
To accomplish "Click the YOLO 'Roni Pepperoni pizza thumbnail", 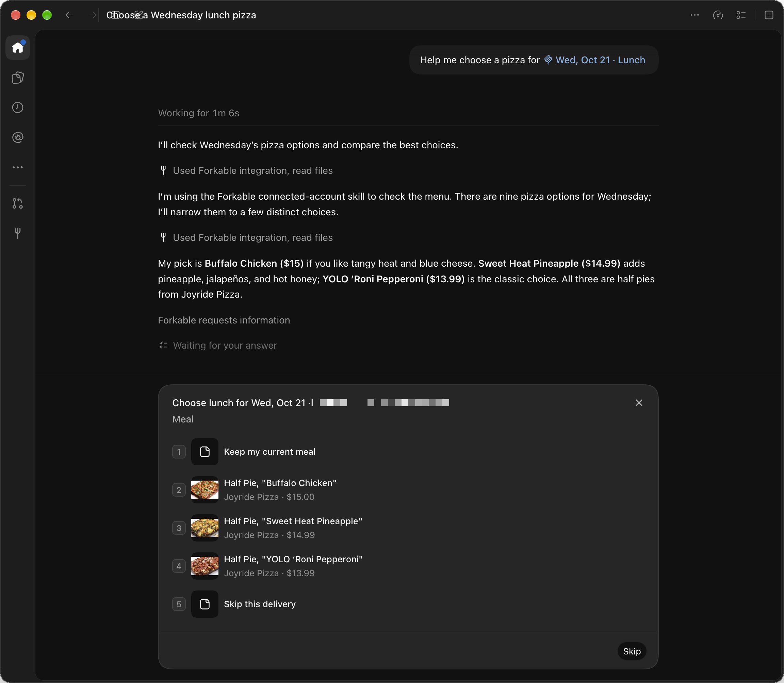I will (x=205, y=566).
